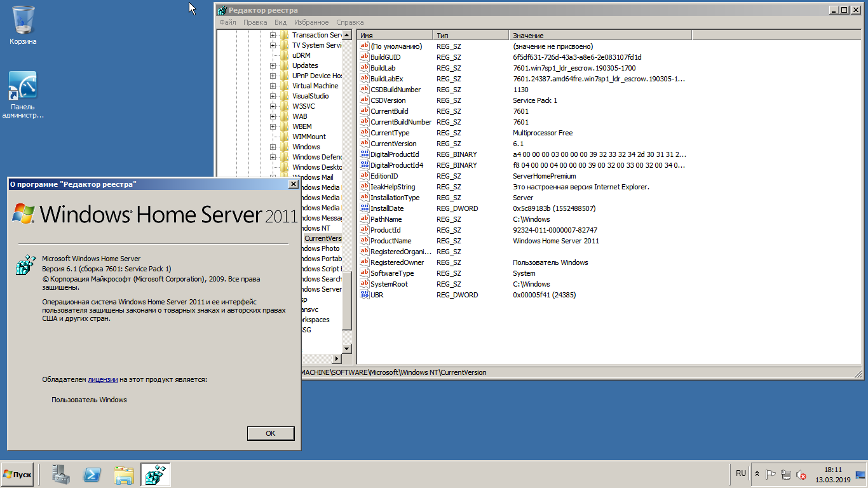Select the uDRM key in tree
Image resolution: width=868 pixels, height=488 pixels.
tap(301, 55)
